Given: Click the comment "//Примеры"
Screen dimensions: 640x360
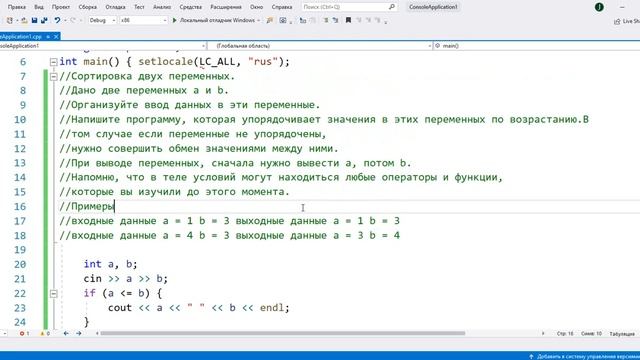Looking at the screenshot, I should pyautogui.click(x=87, y=207).
